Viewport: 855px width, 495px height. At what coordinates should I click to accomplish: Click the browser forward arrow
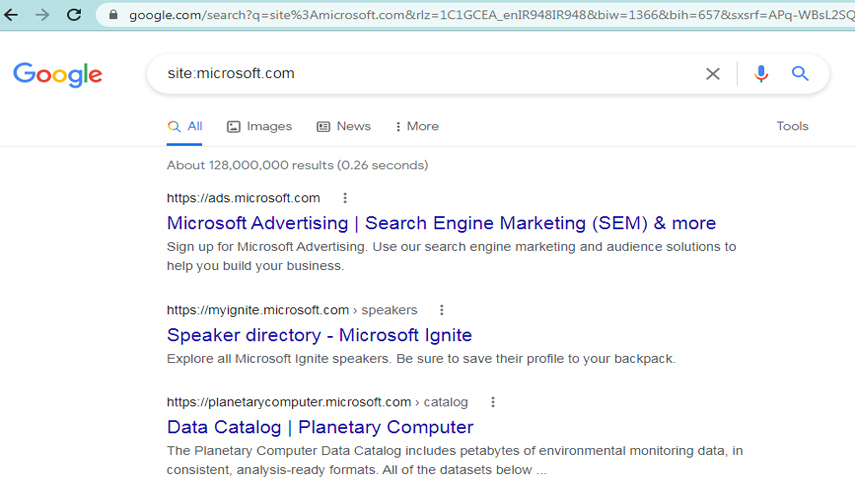[42, 15]
